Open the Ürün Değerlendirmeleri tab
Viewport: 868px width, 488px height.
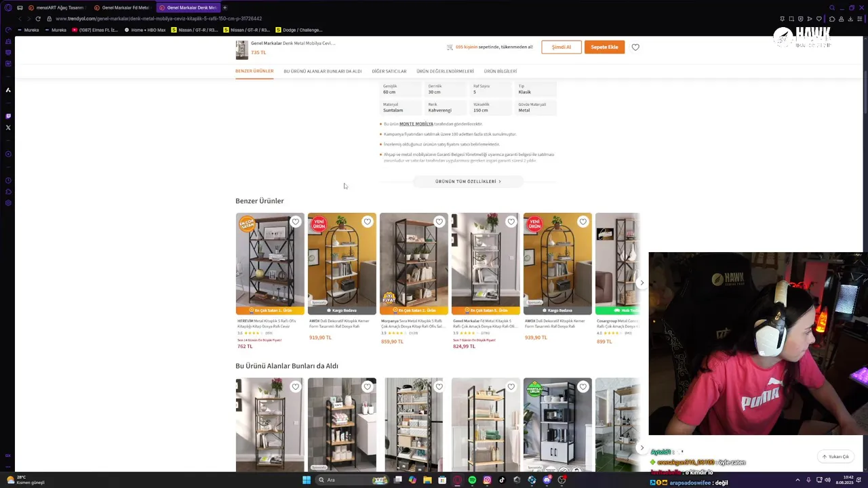[446, 71]
